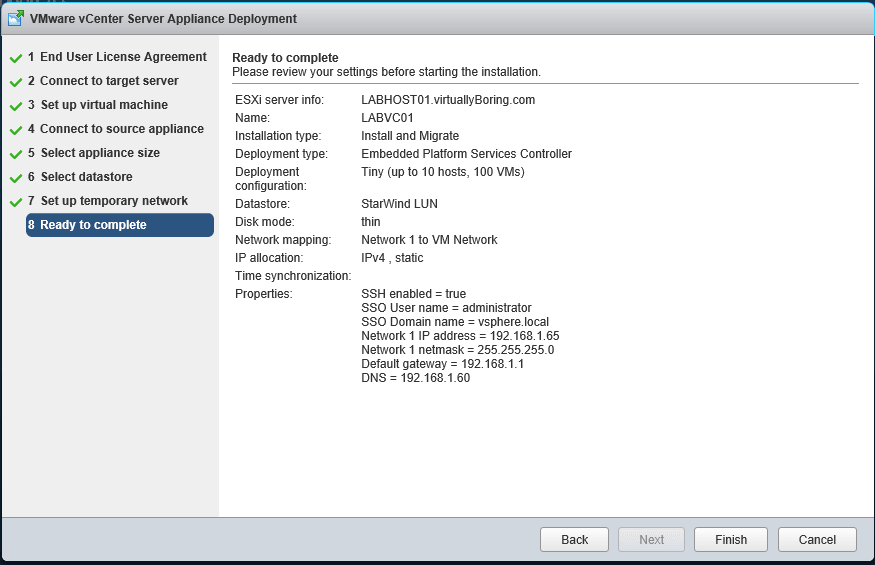Open step 1 End User License Agreement
875x565 pixels.
[x=117, y=57]
